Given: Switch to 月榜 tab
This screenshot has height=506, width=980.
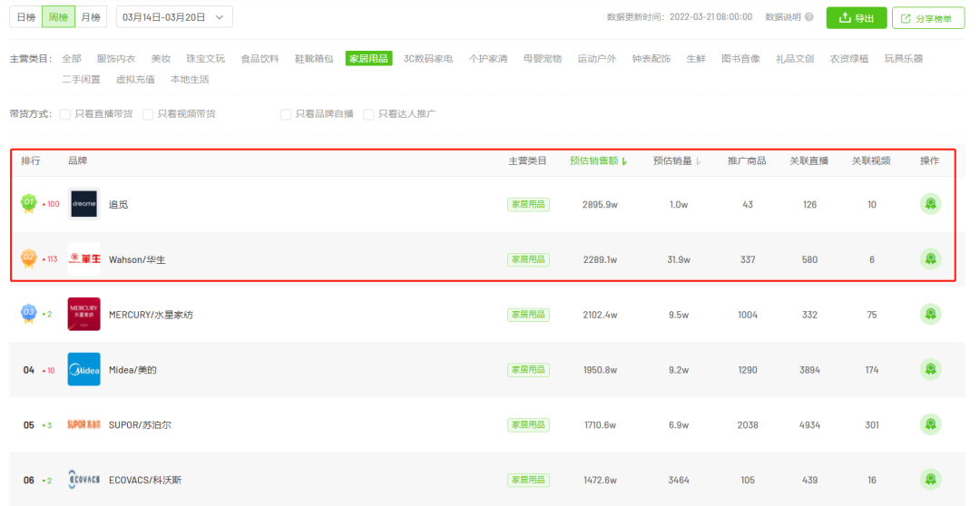Looking at the screenshot, I should 92,17.
